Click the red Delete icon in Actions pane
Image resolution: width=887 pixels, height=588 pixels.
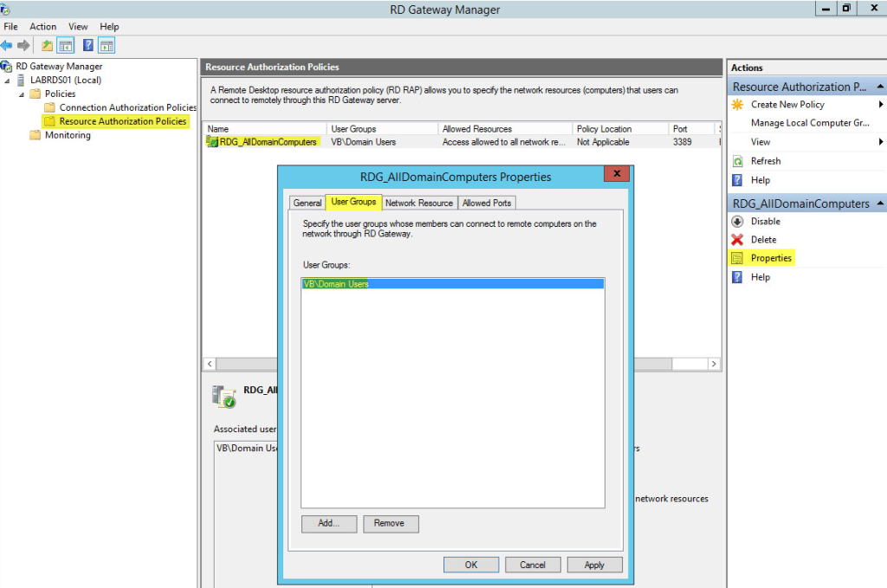tap(736, 239)
